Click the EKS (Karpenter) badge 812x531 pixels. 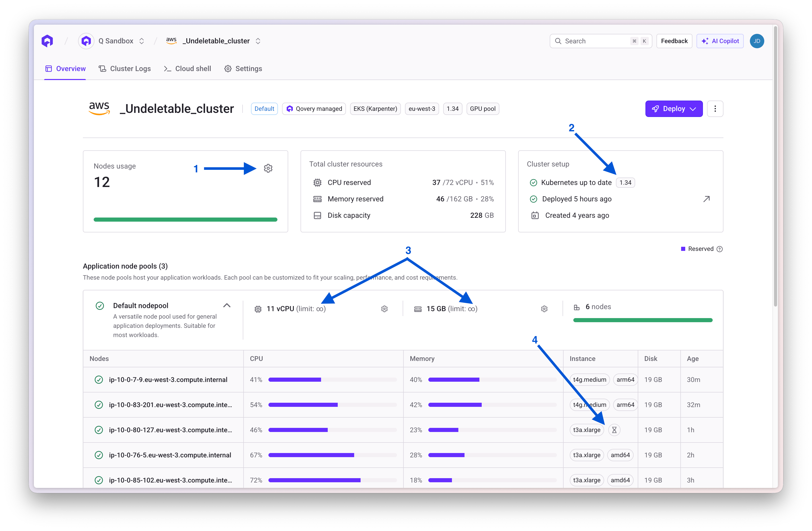375,109
